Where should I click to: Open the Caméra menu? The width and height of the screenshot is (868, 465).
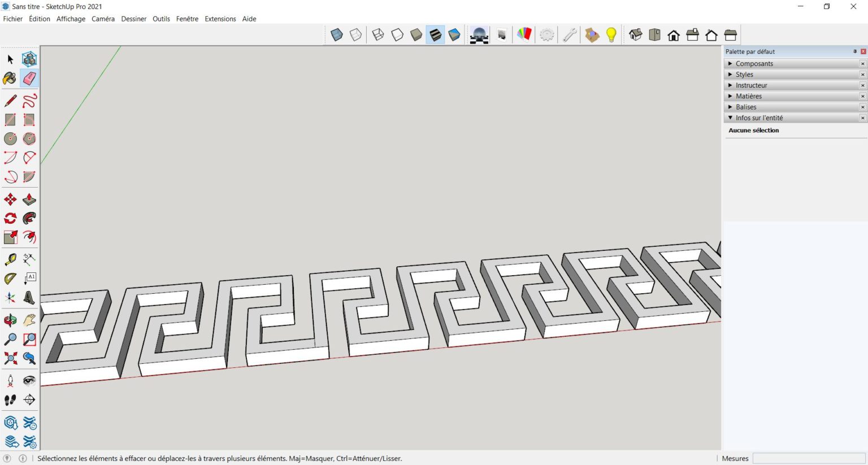tap(103, 19)
